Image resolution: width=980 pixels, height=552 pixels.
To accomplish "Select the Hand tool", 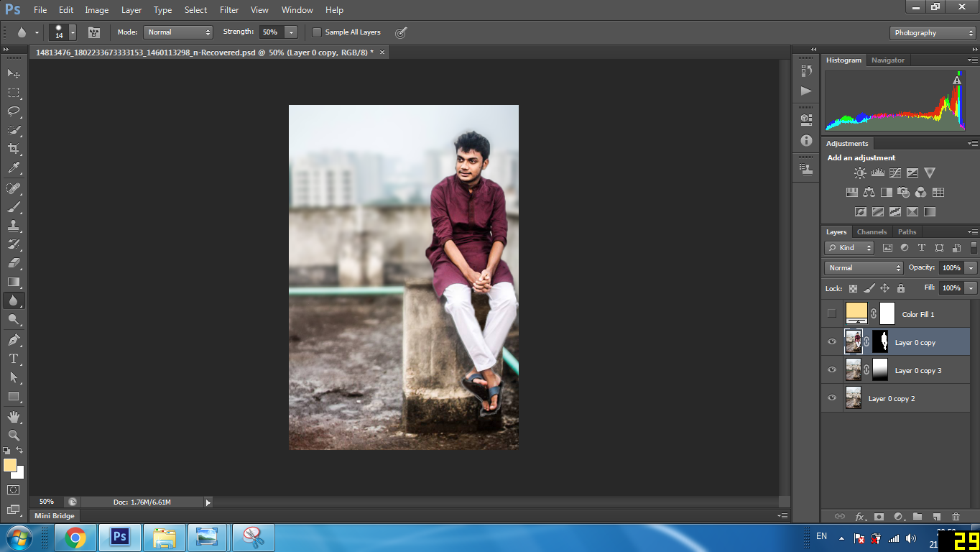I will 14,416.
